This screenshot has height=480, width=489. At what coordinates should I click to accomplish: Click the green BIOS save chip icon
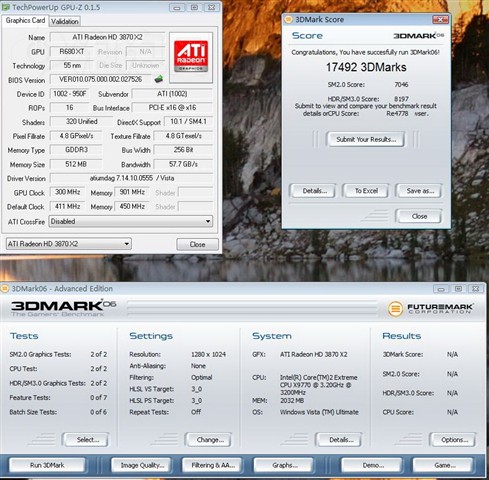[x=159, y=79]
